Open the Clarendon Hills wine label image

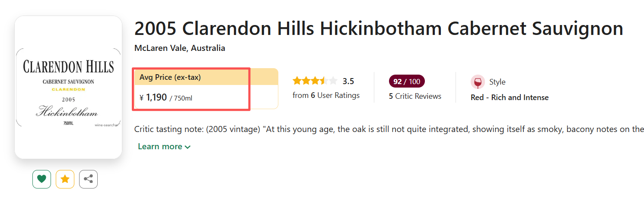click(68, 87)
